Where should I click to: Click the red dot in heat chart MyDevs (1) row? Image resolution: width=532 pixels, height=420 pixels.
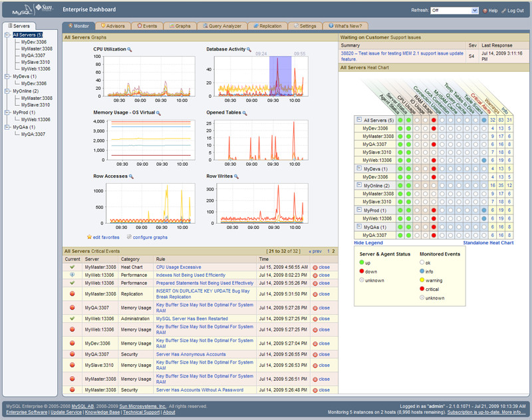point(434,169)
